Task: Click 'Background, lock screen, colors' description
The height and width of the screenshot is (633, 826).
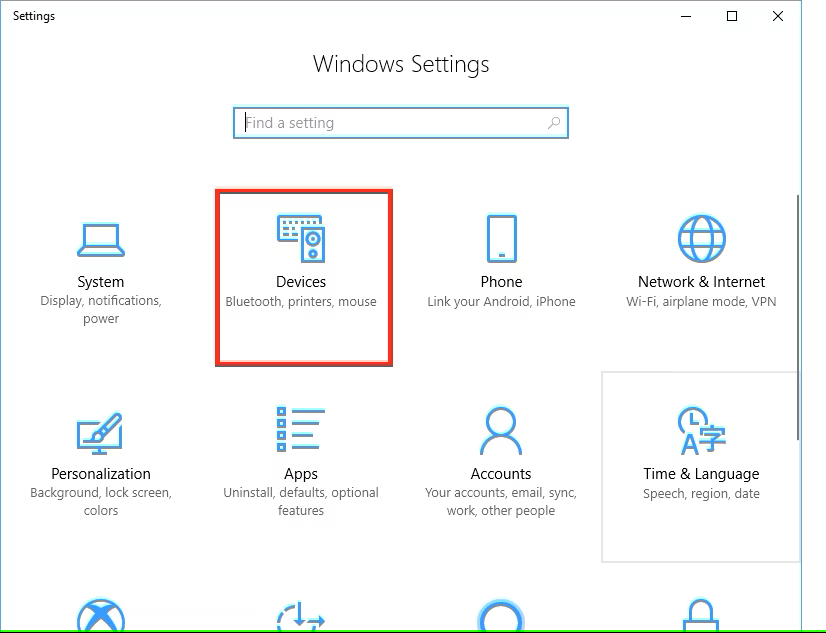Action: (x=101, y=501)
